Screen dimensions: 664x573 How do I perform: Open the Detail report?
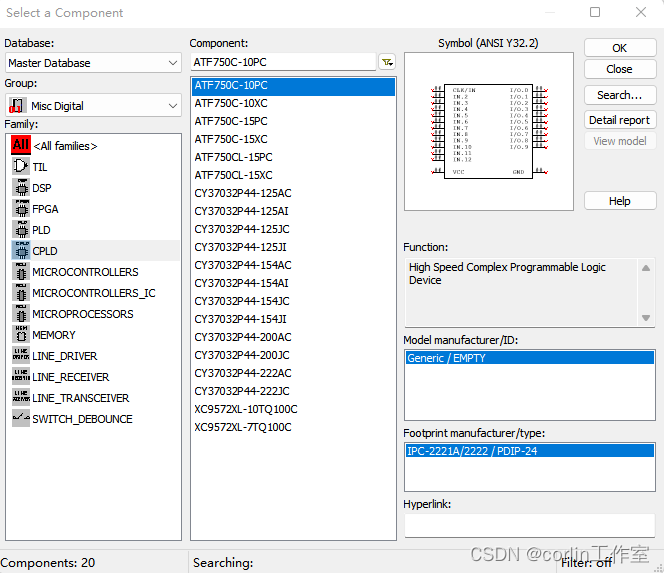pyautogui.click(x=620, y=120)
